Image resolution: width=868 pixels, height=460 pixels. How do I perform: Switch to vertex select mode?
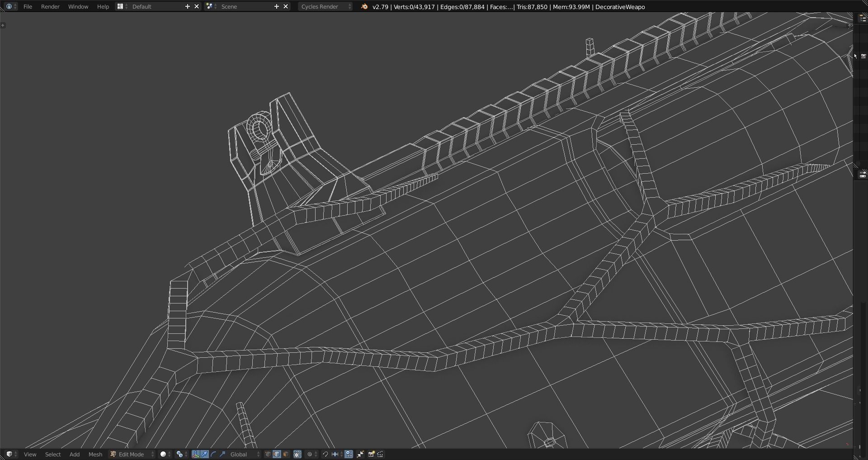tap(268, 454)
